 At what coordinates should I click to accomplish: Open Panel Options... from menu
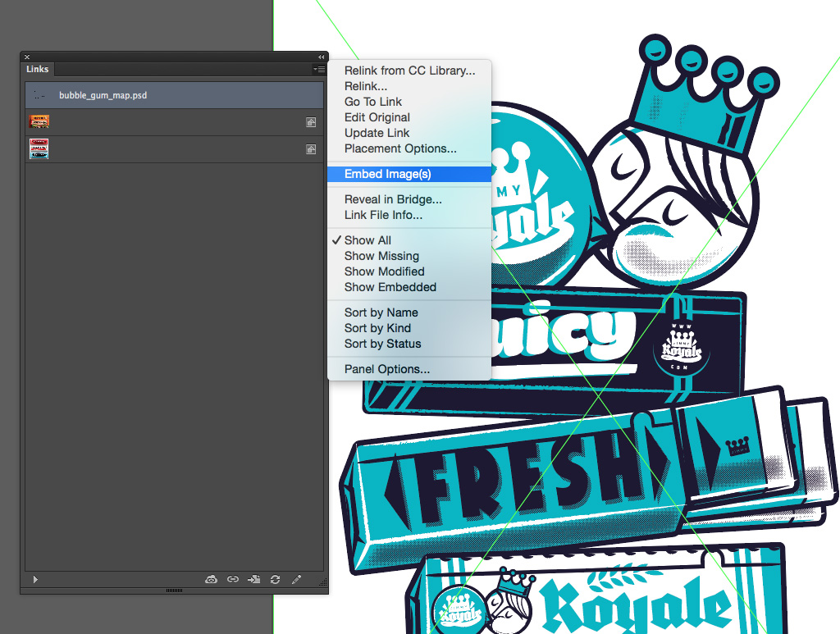click(x=386, y=369)
